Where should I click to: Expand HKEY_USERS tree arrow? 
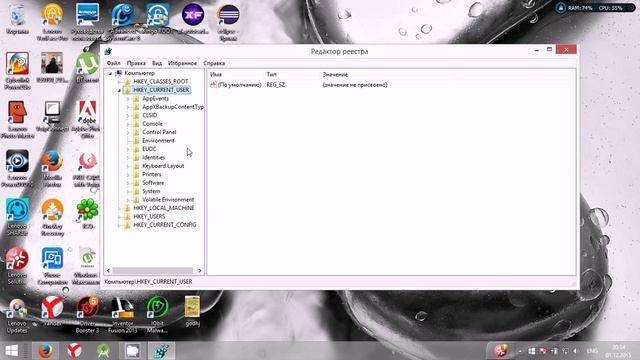[119, 217]
